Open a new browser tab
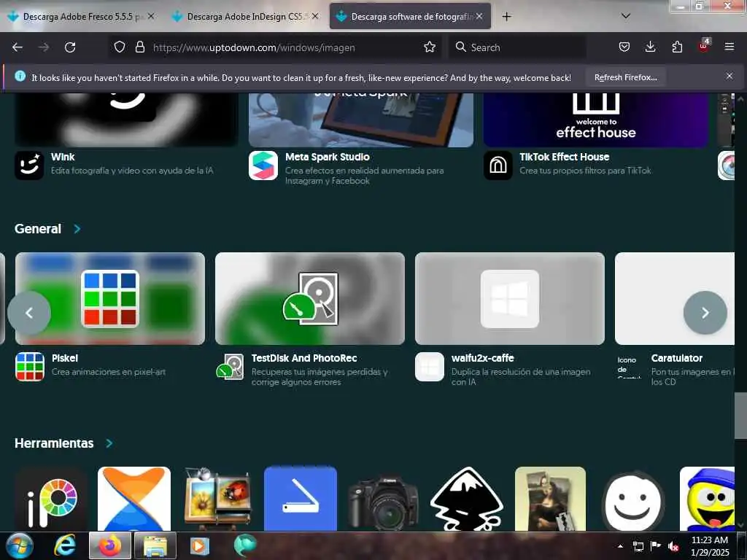747x560 pixels. [506, 16]
